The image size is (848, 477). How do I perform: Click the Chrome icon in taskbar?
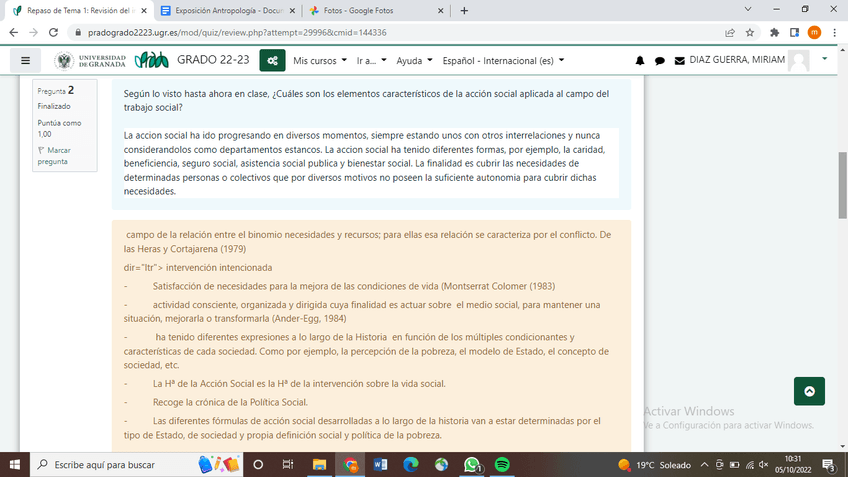click(x=350, y=465)
